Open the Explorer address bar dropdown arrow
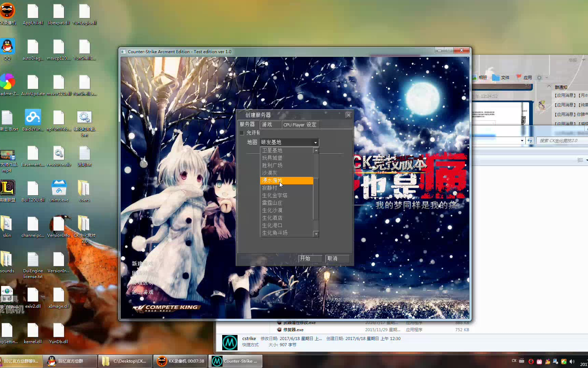Viewport: 588px width, 368px height. click(x=522, y=140)
